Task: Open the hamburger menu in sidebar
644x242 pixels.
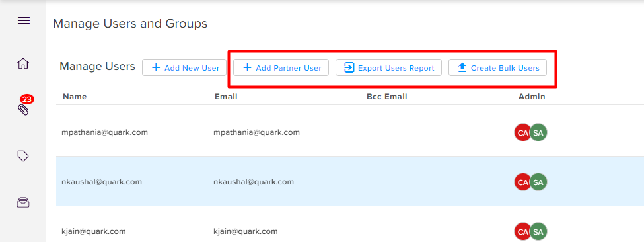Action: click(23, 20)
